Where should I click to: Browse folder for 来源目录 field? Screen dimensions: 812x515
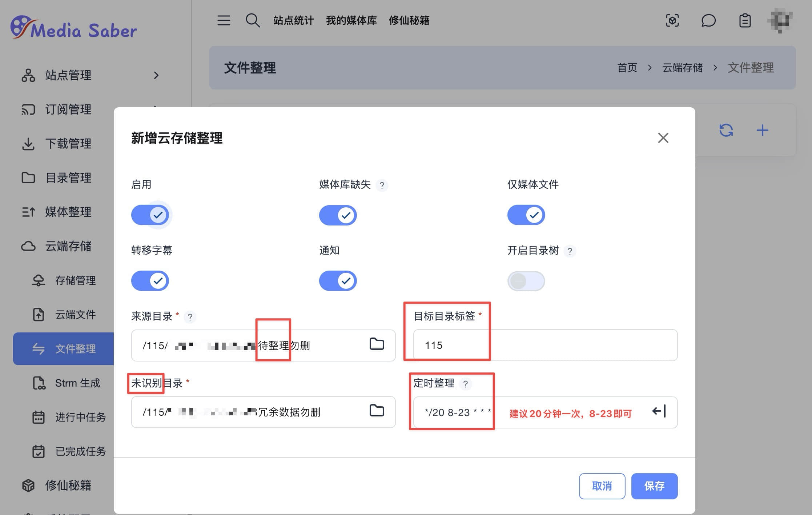tap(377, 344)
